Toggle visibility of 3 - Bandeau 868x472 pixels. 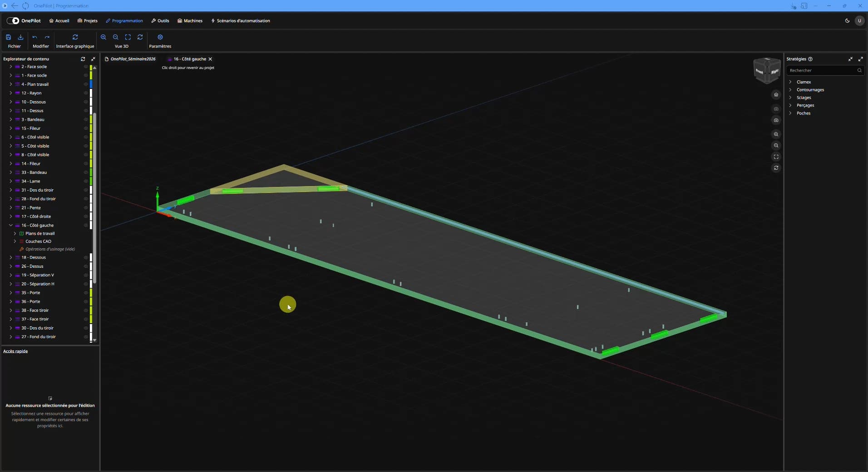click(x=86, y=120)
